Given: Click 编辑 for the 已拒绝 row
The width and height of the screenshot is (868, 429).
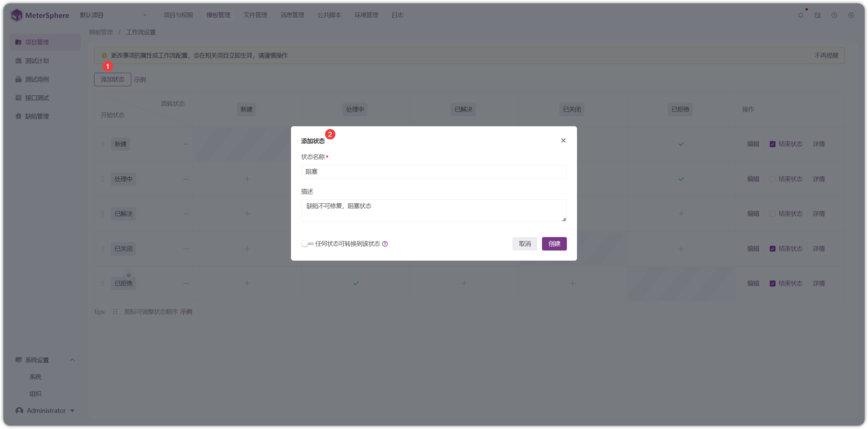Looking at the screenshot, I should coord(753,284).
